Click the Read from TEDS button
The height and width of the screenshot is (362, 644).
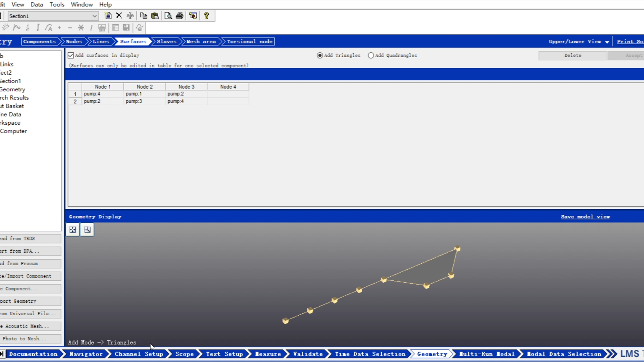[30, 239]
